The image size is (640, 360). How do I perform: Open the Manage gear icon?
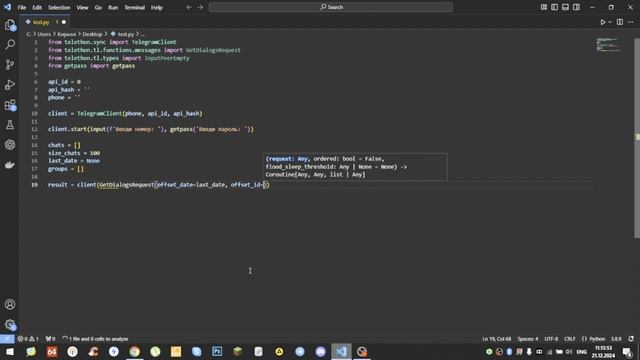point(10,324)
